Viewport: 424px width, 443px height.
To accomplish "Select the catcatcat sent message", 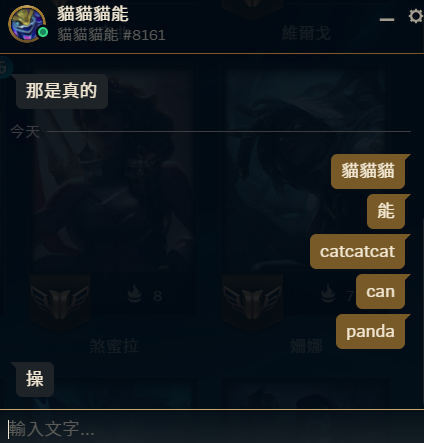I will pyautogui.click(x=357, y=251).
